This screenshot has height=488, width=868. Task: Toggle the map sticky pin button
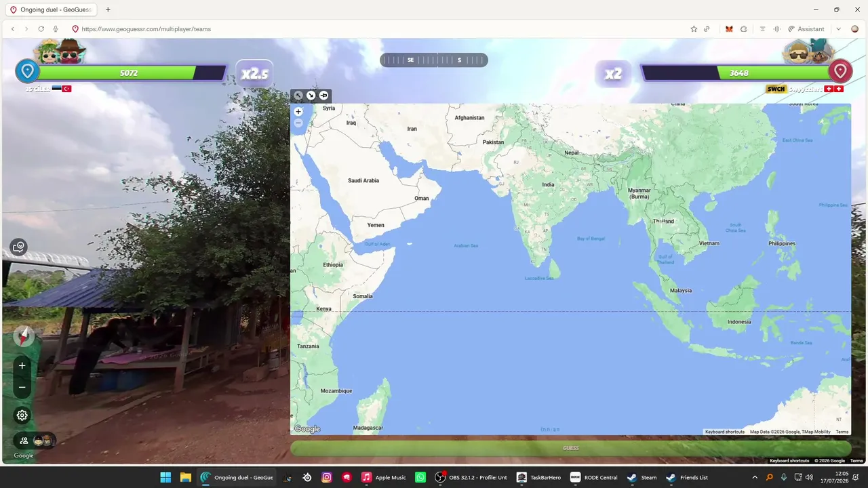(x=323, y=96)
